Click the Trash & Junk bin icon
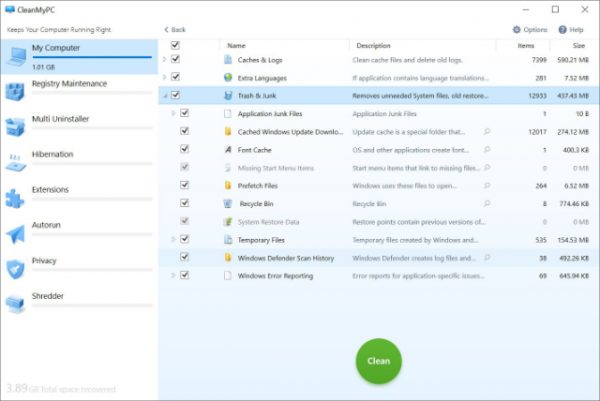Image resolution: width=600 pixels, height=401 pixels. (x=228, y=96)
